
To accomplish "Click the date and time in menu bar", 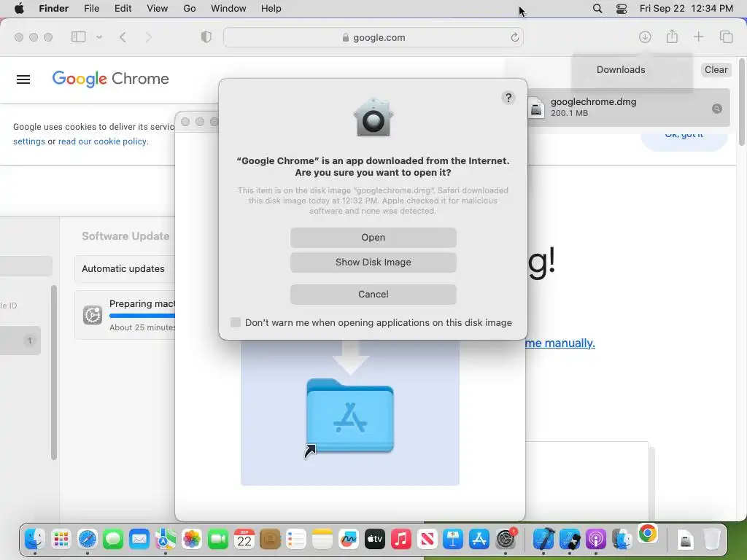I will pos(686,9).
